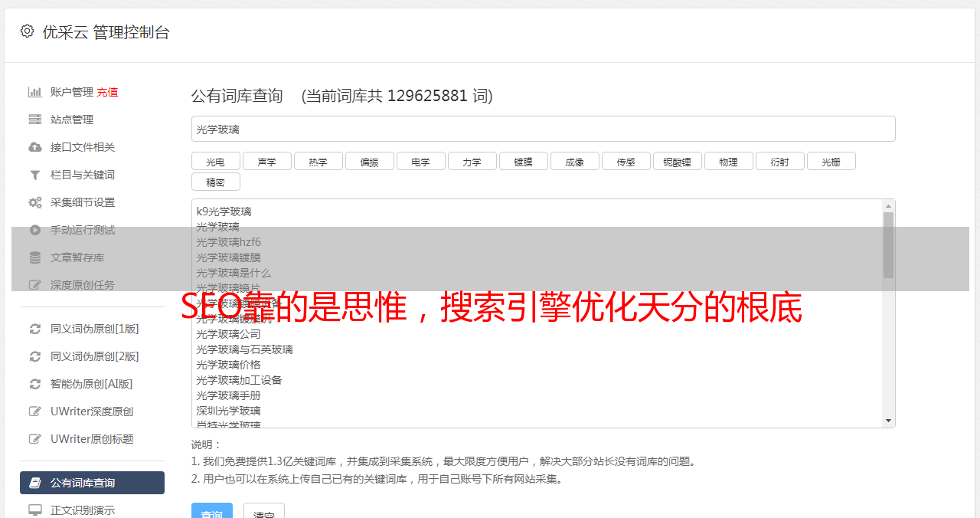
Task: Choose the 铌酸锂 tag
Action: pyautogui.click(x=677, y=161)
